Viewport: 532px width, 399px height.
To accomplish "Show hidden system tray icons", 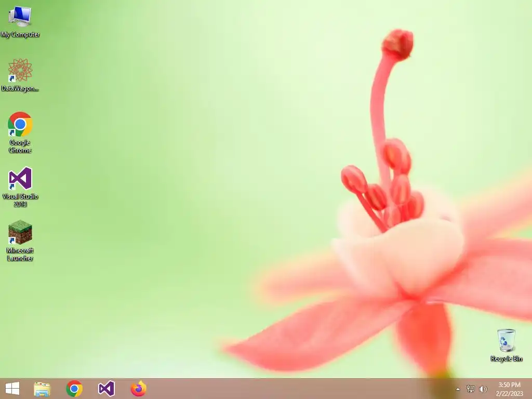I will pos(458,389).
